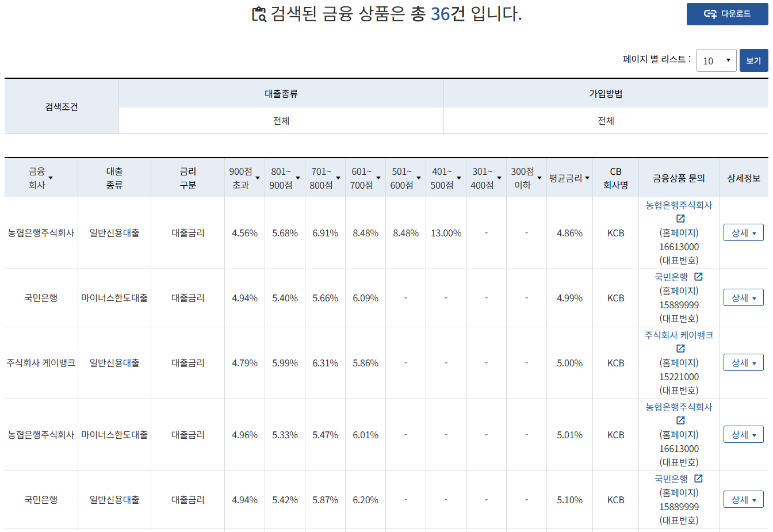
Task: Expand 상세 for 농협은행 일반신용대출 row
Action: pos(743,233)
